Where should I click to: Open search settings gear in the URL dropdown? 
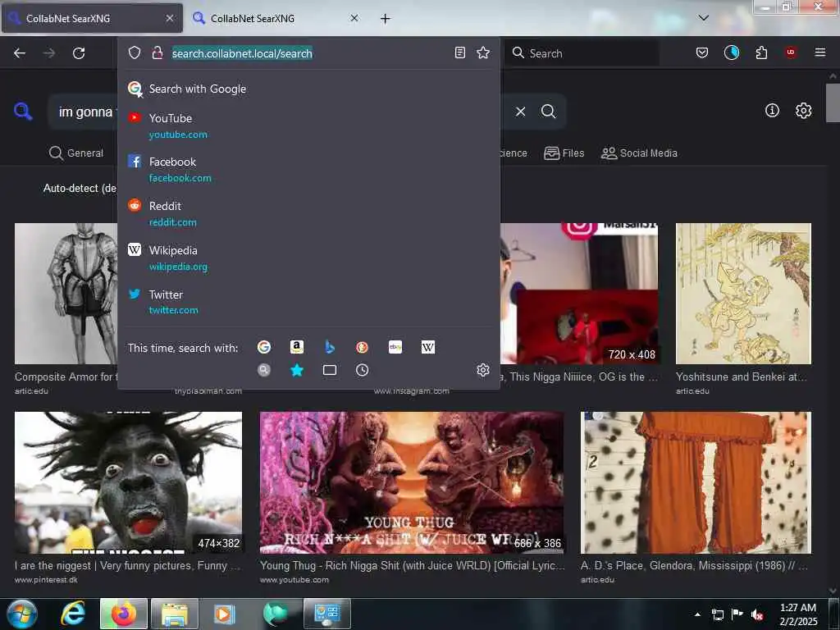(483, 370)
